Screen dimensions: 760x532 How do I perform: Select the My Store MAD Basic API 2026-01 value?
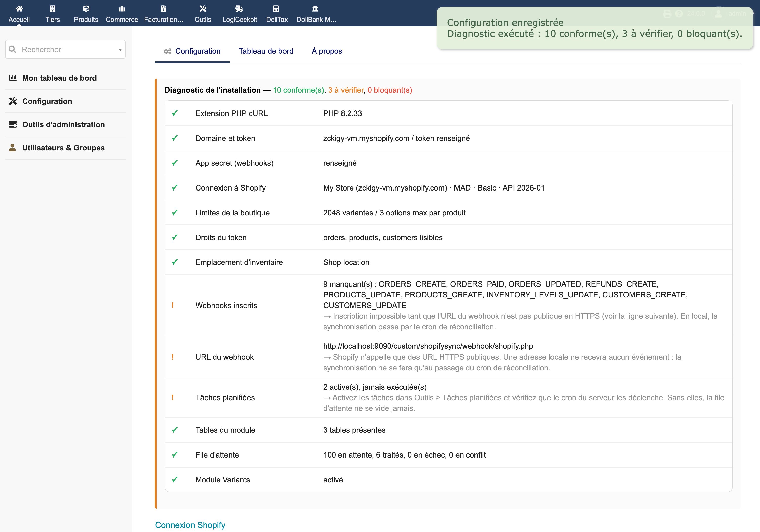[434, 188]
